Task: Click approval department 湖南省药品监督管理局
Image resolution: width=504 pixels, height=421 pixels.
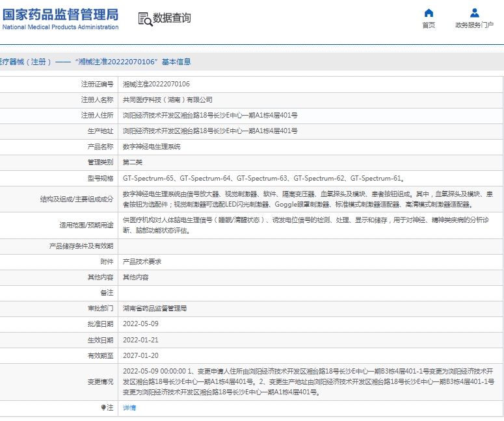Action: (x=155, y=309)
